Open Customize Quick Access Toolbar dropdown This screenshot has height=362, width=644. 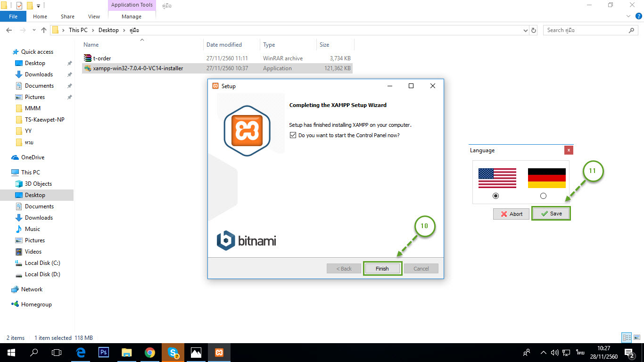[38, 6]
